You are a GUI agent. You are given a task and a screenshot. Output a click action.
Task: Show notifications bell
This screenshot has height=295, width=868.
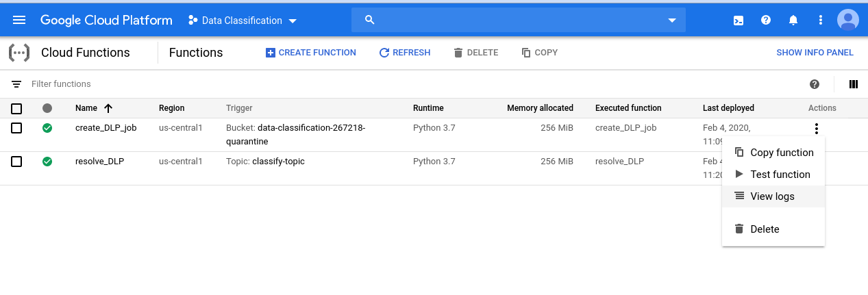(793, 20)
